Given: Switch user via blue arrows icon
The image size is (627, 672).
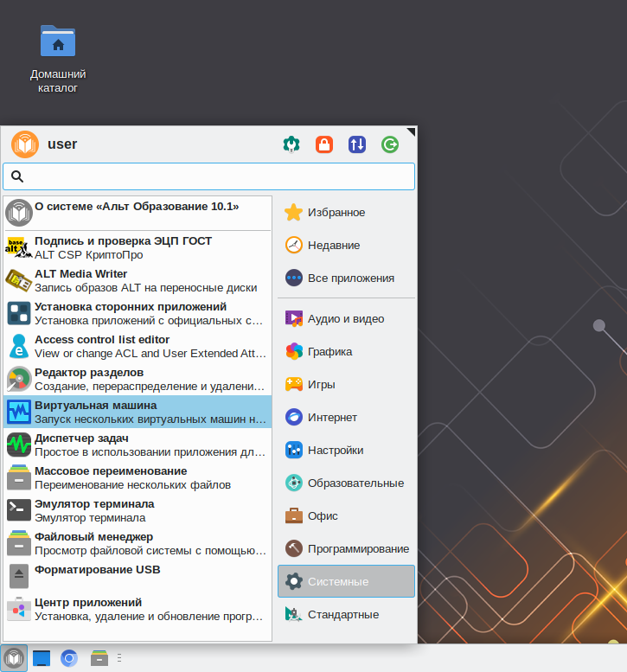Looking at the screenshot, I should point(357,144).
